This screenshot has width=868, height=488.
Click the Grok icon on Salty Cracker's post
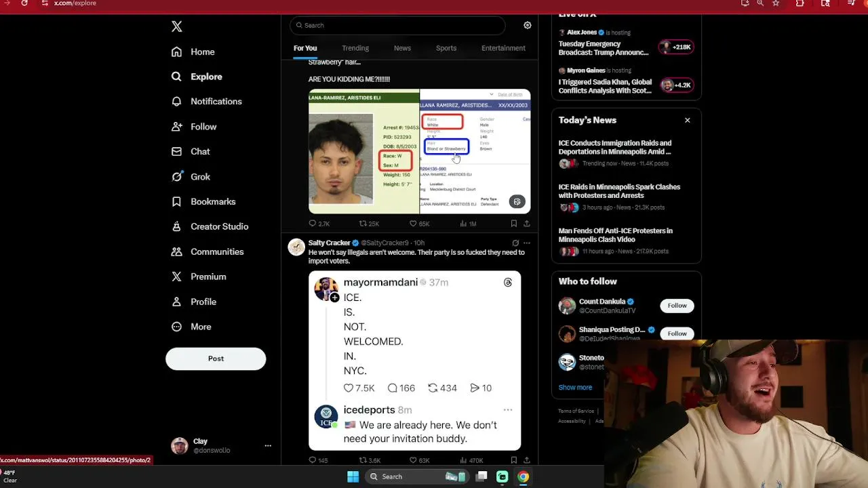[x=515, y=243]
